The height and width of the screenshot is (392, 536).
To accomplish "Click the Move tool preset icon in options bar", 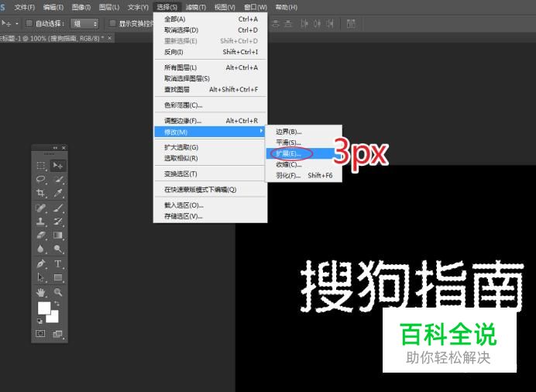I will click(6, 23).
